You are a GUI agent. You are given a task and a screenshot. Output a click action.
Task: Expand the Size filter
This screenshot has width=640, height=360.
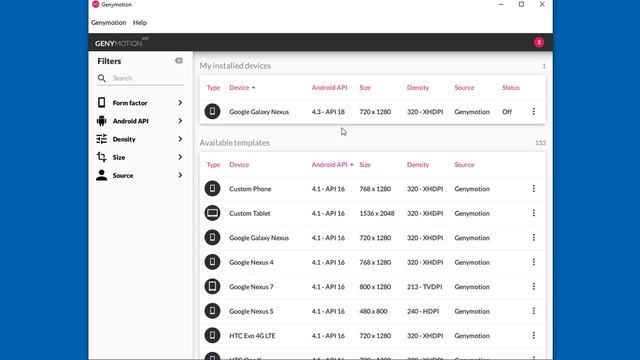(180, 157)
